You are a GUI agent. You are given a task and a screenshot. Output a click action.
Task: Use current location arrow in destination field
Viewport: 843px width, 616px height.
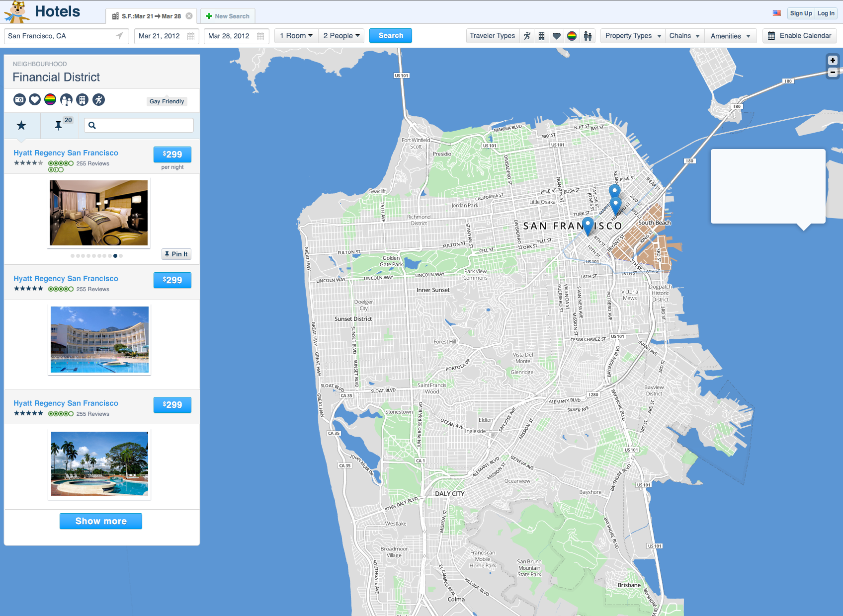[119, 36]
